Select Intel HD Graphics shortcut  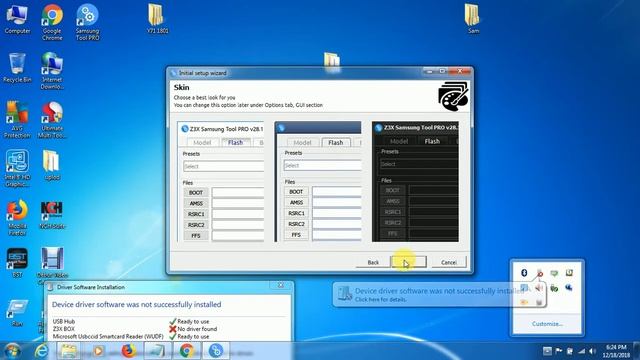pyautogui.click(x=17, y=168)
